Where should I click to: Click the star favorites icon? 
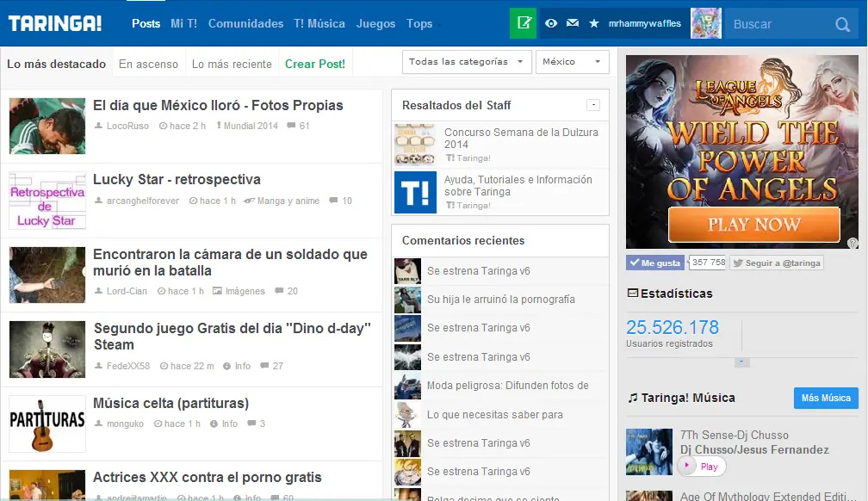pyautogui.click(x=594, y=23)
